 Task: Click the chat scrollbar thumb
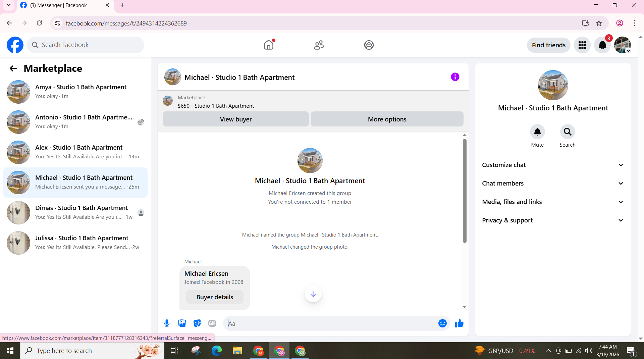pyautogui.click(x=465, y=190)
